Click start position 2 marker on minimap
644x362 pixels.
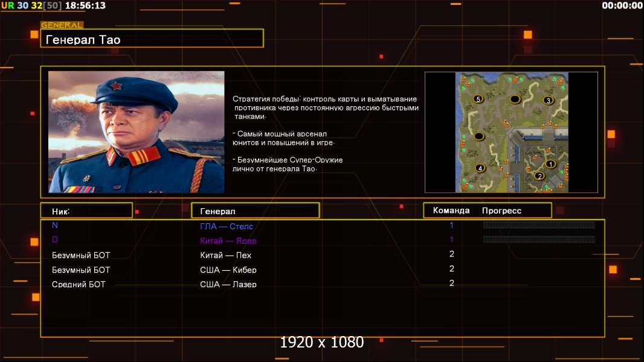pos(539,176)
